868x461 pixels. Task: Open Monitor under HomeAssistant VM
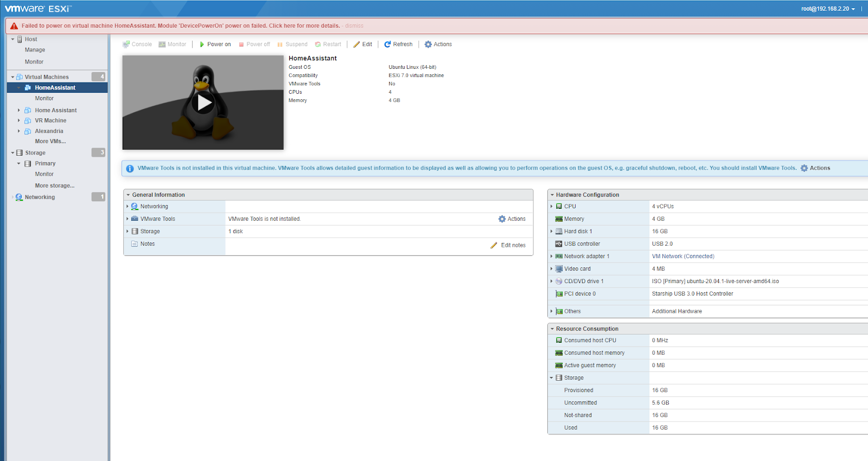pyautogui.click(x=44, y=99)
